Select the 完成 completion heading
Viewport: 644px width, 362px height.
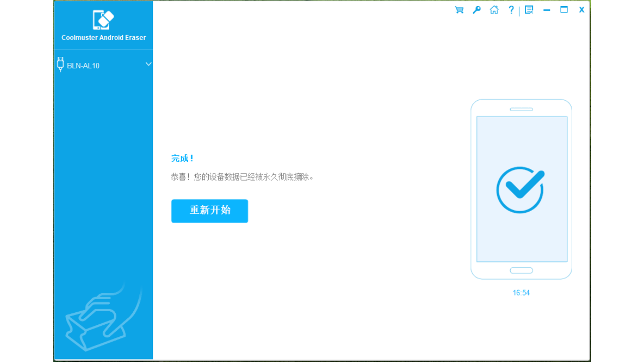point(182,158)
